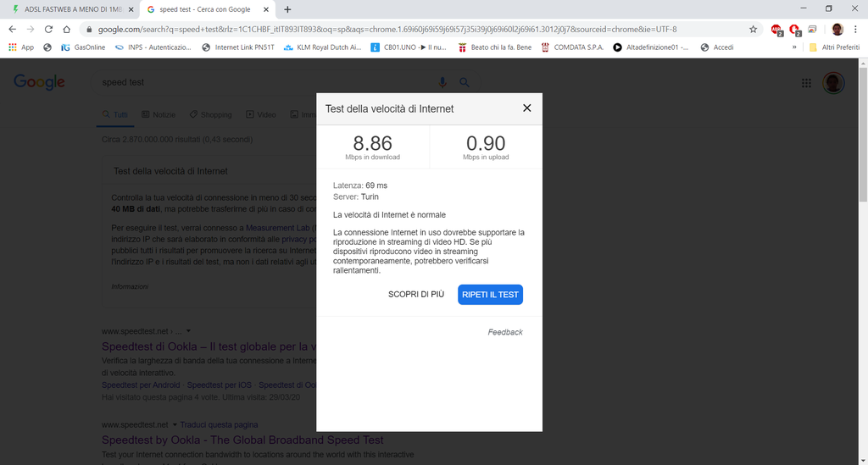Click the cast/media extension icon

pyautogui.click(x=812, y=30)
